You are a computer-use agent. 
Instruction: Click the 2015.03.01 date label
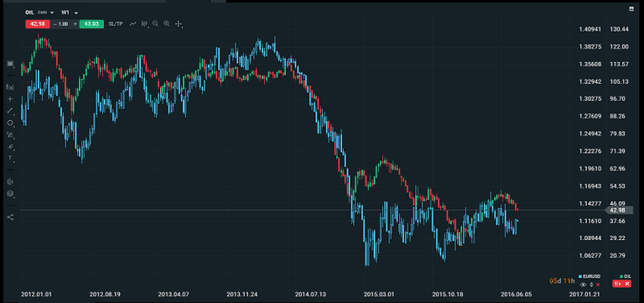[x=379, y=295]
